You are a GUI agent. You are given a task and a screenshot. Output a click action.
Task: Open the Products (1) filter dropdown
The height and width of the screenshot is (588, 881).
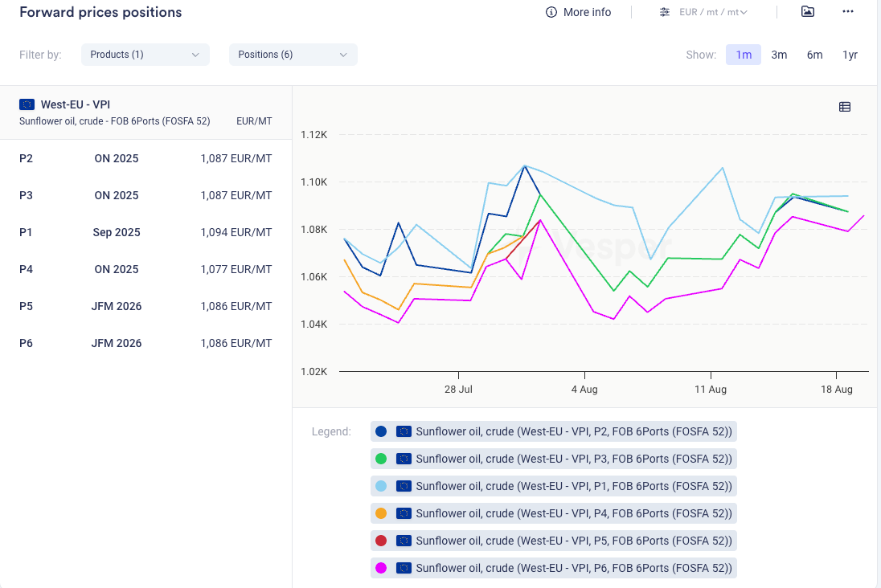(145, 55)
